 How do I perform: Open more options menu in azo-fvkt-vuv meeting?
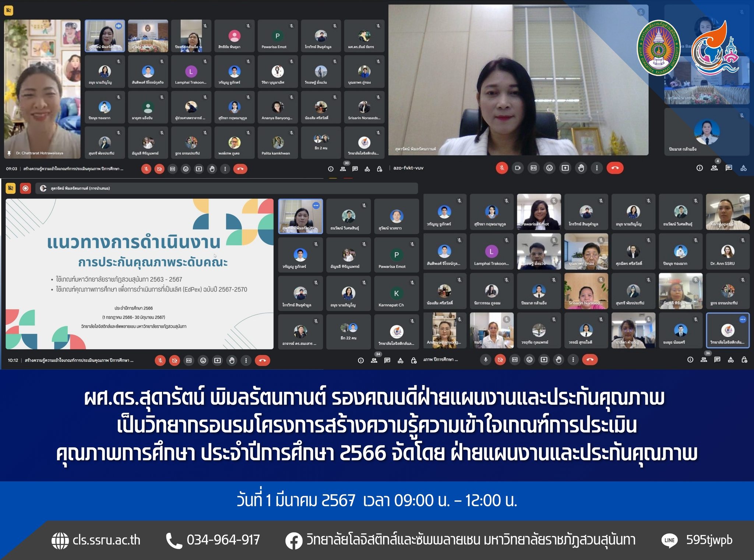point(597,168)
